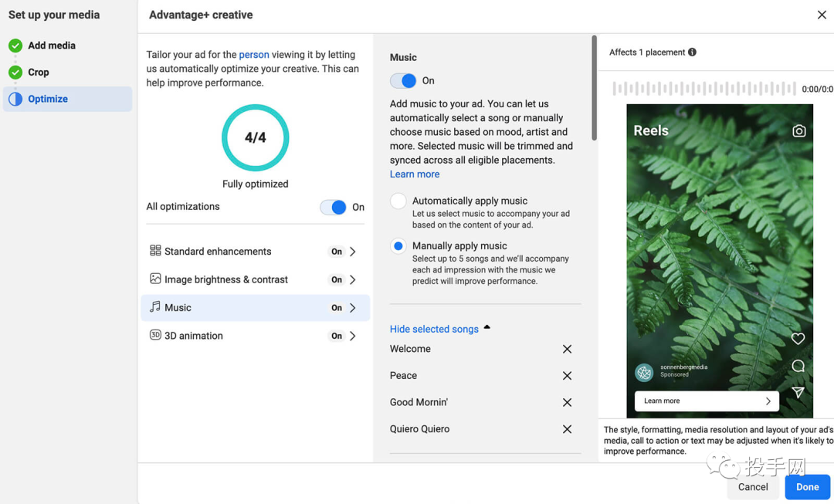834x504 pixels.
Task: Click the info icon beside Affects 1 placement
Action: [x=692, y=52]
